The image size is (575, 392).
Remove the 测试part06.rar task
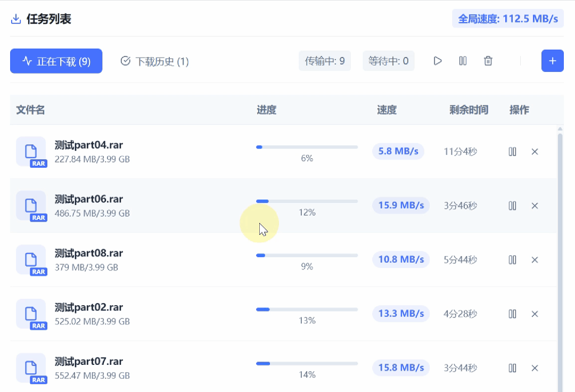coord(535,206)
